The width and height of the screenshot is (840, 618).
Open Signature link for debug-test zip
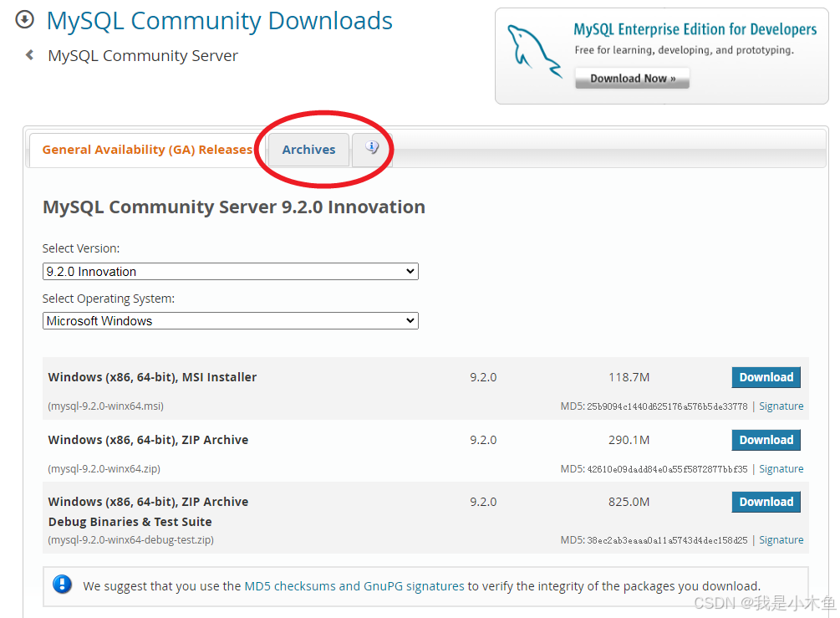click(x=781, y=540)
